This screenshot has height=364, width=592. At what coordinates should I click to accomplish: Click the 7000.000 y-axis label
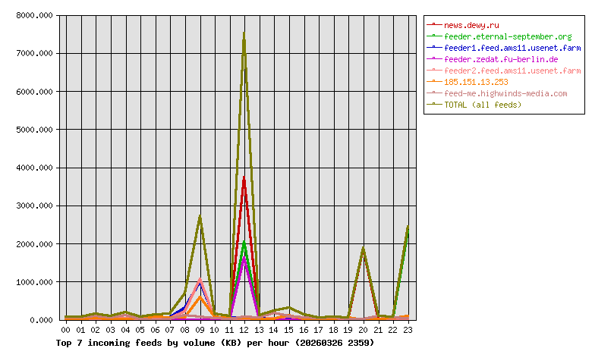pyautogui.click(x=34, y=54)
